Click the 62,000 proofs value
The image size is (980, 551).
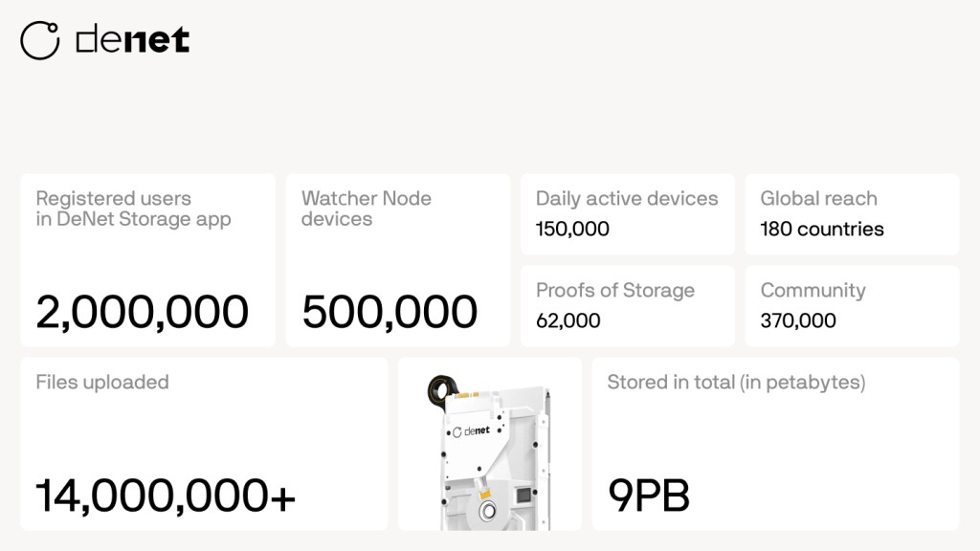[x=568, y=320]
